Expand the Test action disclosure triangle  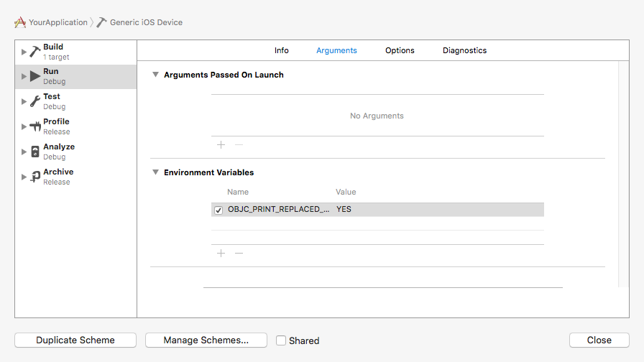(x=24, y=102)
